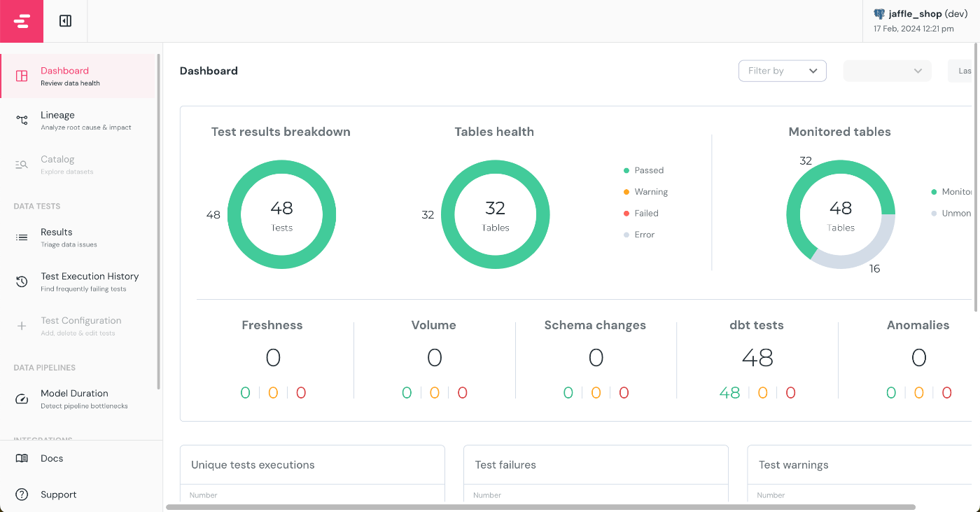
Task: Click the dbt tests count 48
Action: pos(757,358)
